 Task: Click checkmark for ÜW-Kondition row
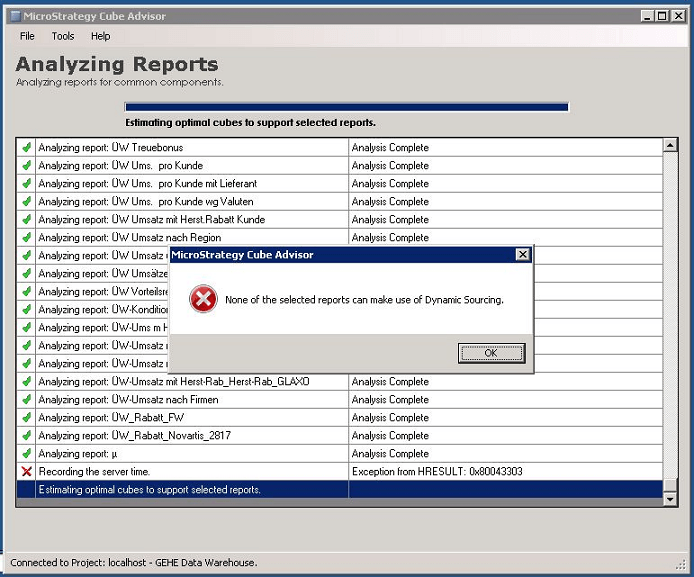(27, 309)
